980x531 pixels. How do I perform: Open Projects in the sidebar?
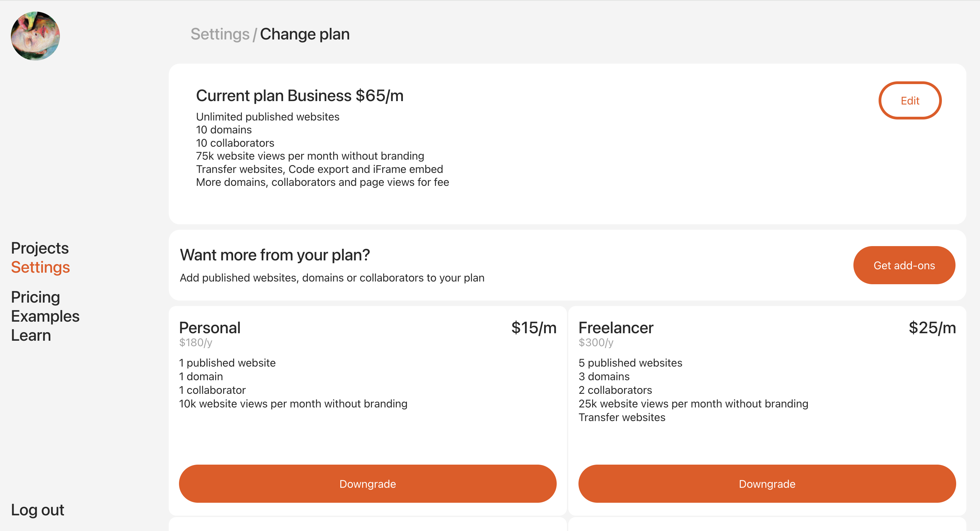pyautogui.click(x=39, y=248)
